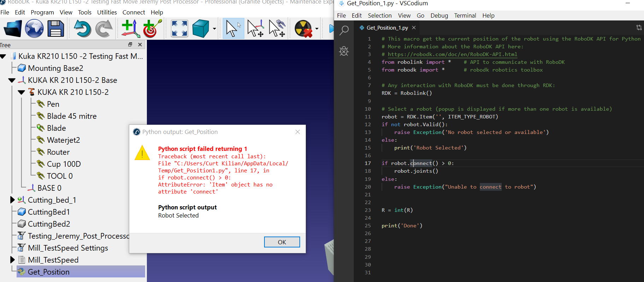Click the Fit all view icon
This screenshot has width=644, height=282.
[179, 29]
